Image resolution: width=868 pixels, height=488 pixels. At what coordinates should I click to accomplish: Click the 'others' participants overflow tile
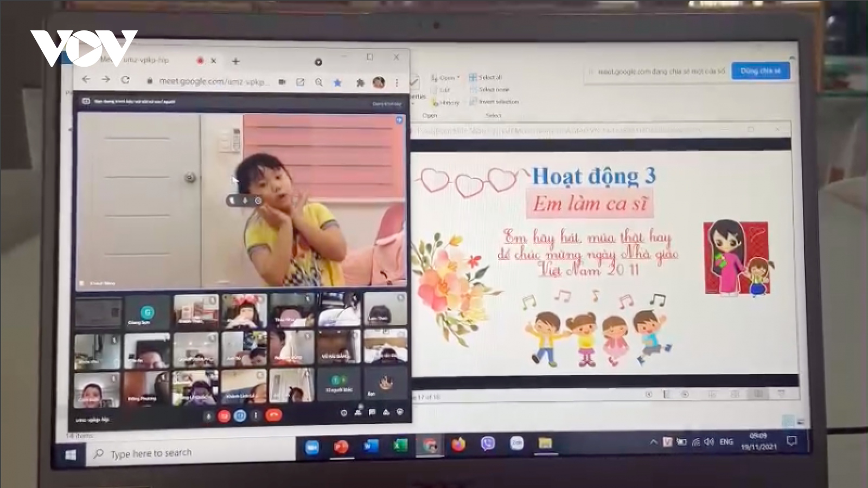(339, 384)
